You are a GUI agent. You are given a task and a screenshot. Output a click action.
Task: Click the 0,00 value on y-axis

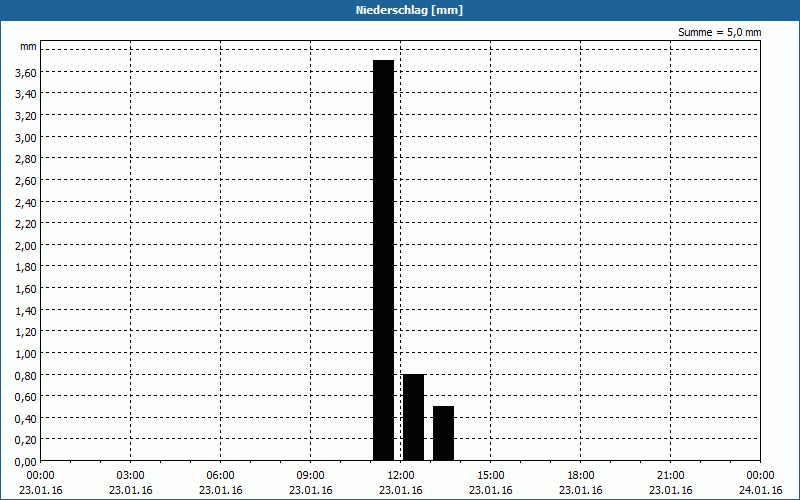point(26,462)
